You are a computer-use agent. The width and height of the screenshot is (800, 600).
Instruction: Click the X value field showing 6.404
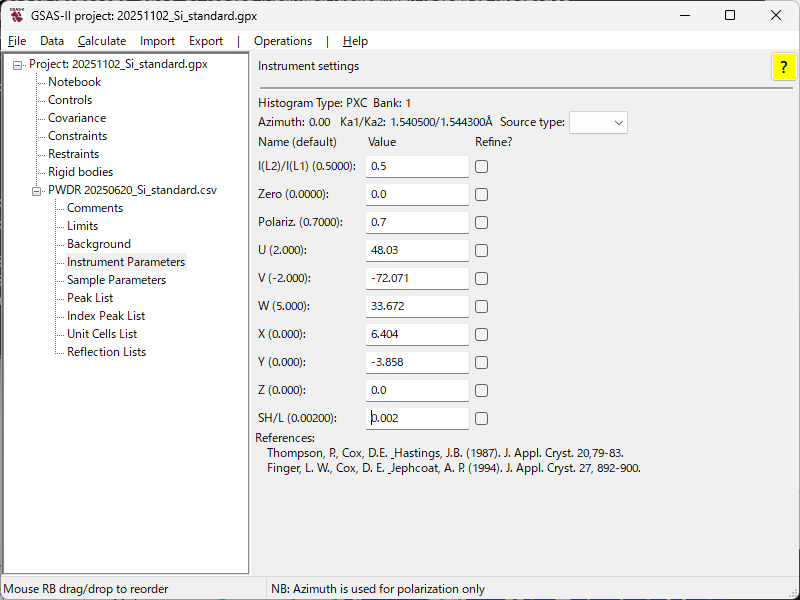coord(417,334)
